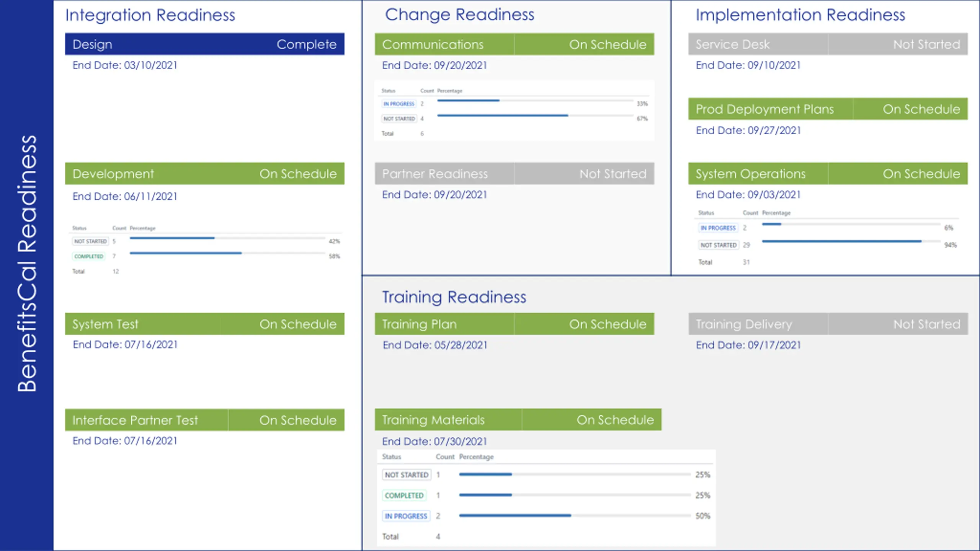Click Total 12 in Development table

[96, 271]
